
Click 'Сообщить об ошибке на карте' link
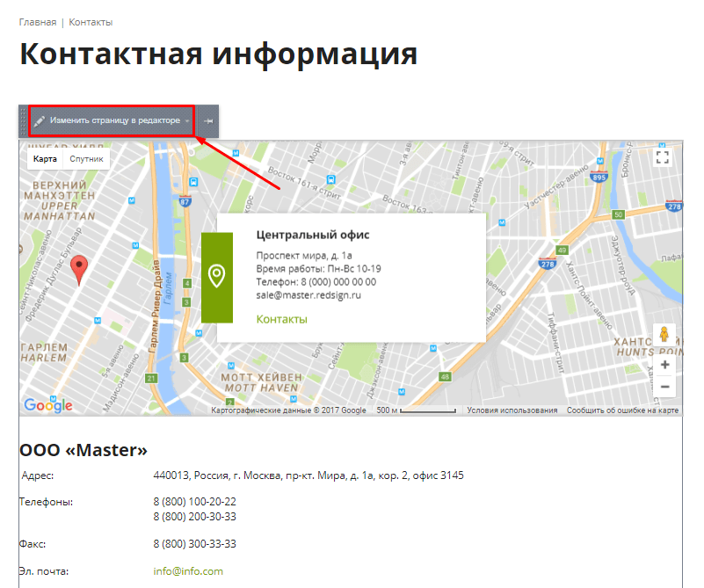click(621, 410)
